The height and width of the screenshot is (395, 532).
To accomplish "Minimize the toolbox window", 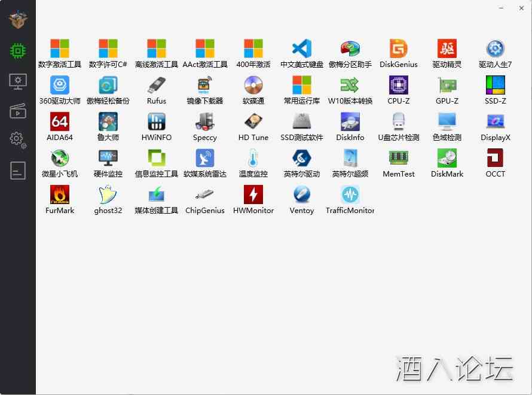I will [x=503, y=8].
